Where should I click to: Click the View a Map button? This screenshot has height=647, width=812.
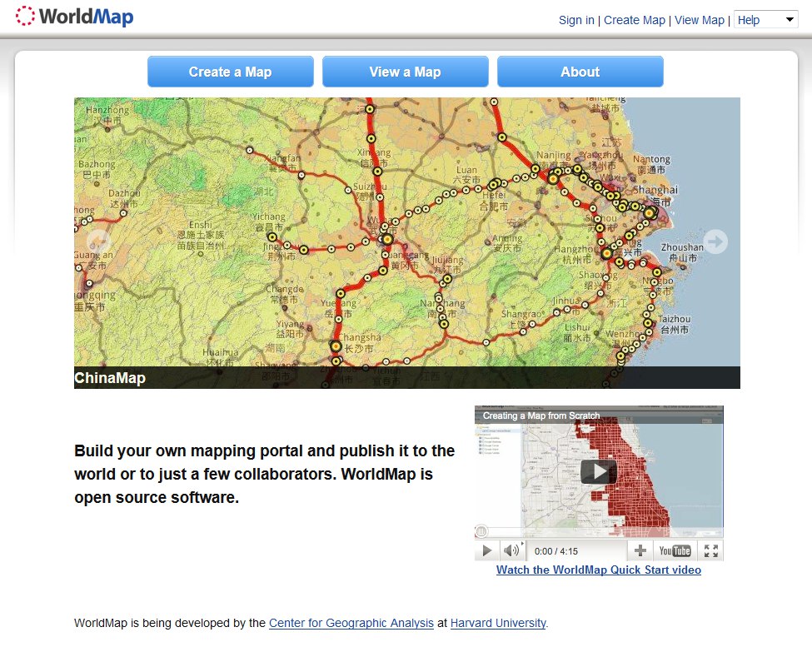point(406,72)
